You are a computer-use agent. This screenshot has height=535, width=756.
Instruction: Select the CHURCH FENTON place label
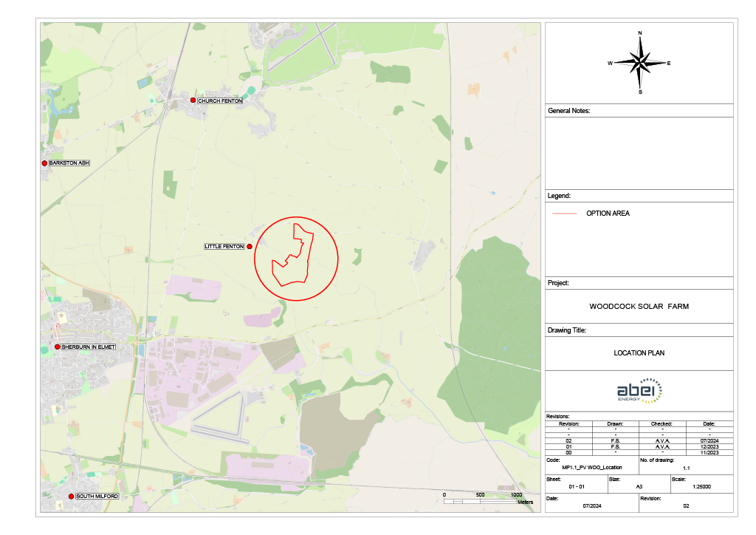pyautogui.click(x=220, y=100)
